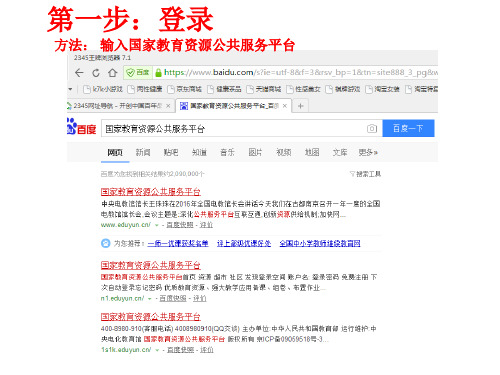Open result title above 1s1k.eduyun.cn/
The width and height of the screenshot is (500, 375).
[151, 316]
